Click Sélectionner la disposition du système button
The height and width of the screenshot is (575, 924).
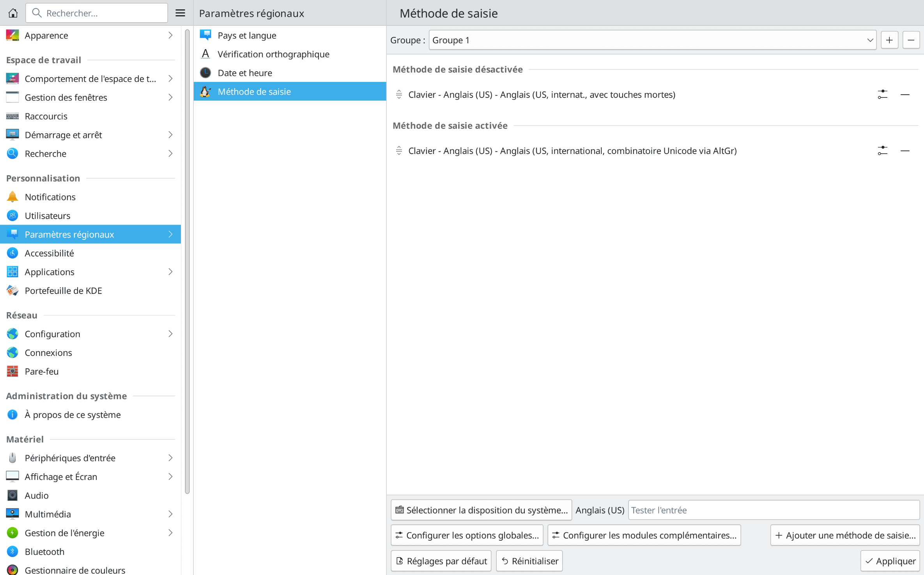481,510
